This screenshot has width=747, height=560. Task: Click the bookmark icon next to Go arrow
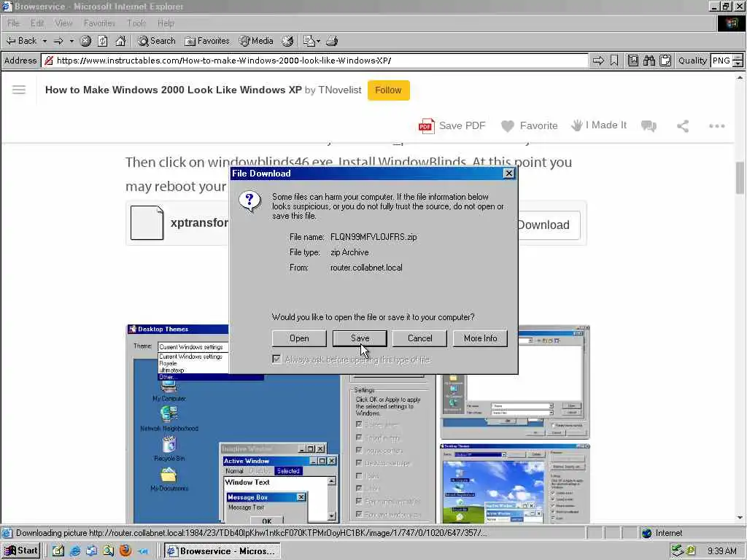tap(614, 61)
